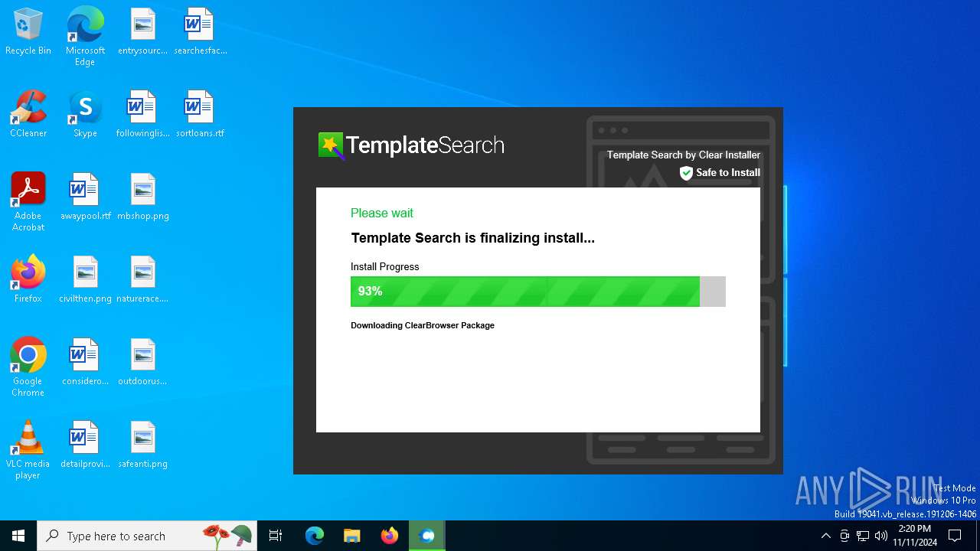Select the searchesfac... Word document
This screenshot has height=551, width=980.
[x=200, y=32]
